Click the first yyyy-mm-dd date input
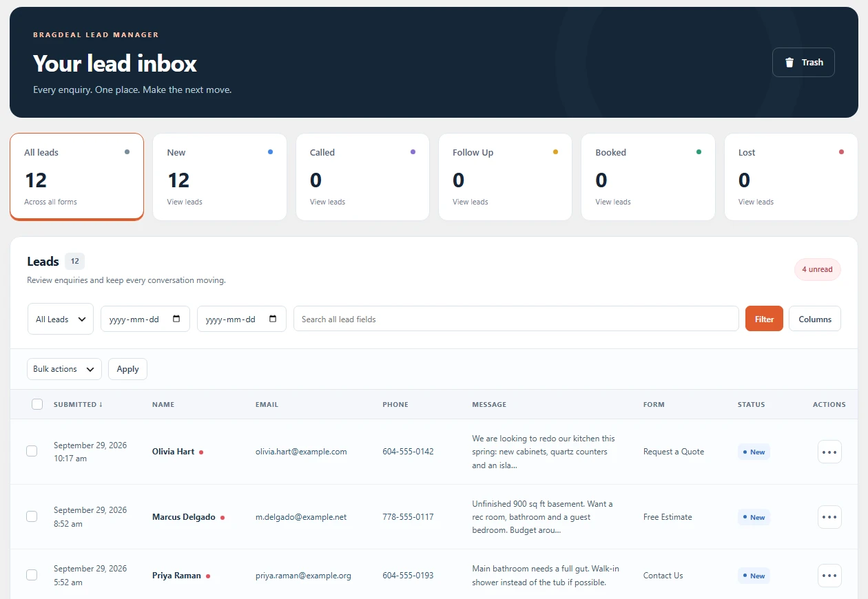Screen dimensions: 868x599 point(145,319)
